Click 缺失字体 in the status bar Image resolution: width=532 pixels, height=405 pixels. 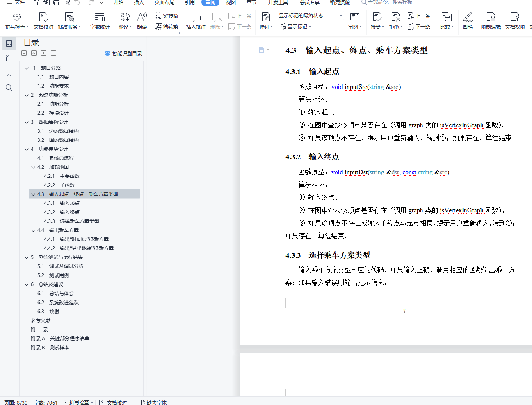[x=153, y=403]
